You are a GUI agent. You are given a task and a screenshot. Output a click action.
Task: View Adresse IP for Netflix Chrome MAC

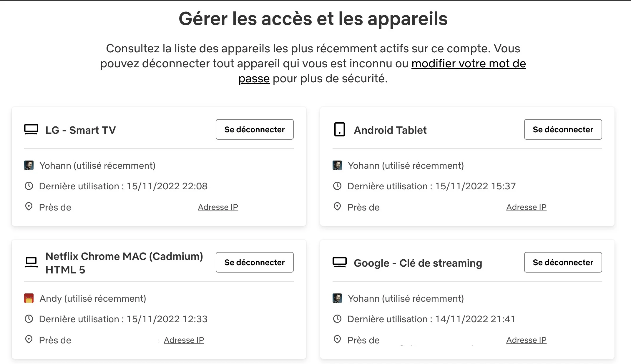(184, 340)
